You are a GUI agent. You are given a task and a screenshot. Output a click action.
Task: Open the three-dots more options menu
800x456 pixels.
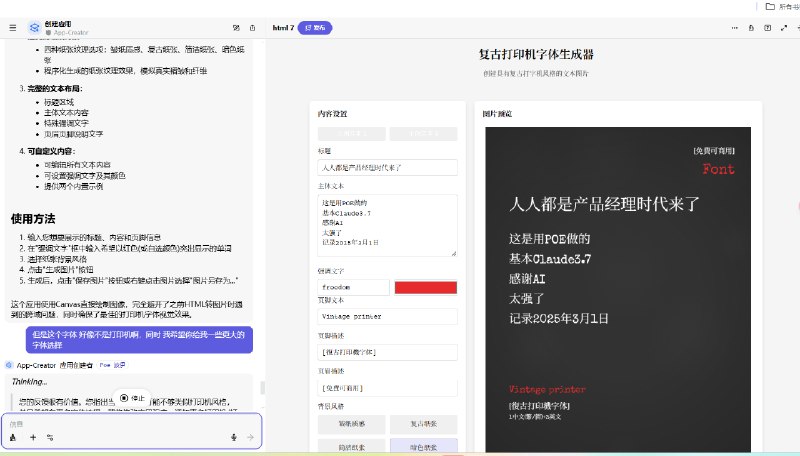click(735, 28)
